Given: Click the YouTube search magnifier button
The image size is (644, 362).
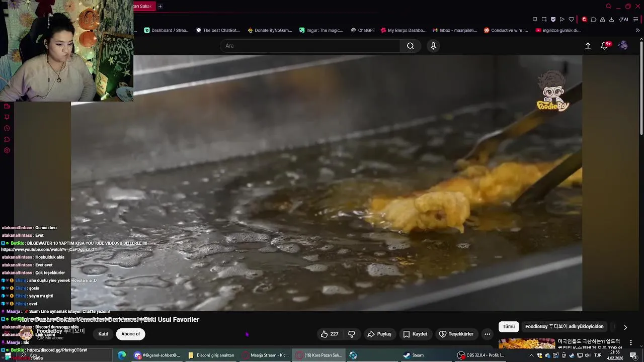Looking at the screenshot, I should 411,46.
